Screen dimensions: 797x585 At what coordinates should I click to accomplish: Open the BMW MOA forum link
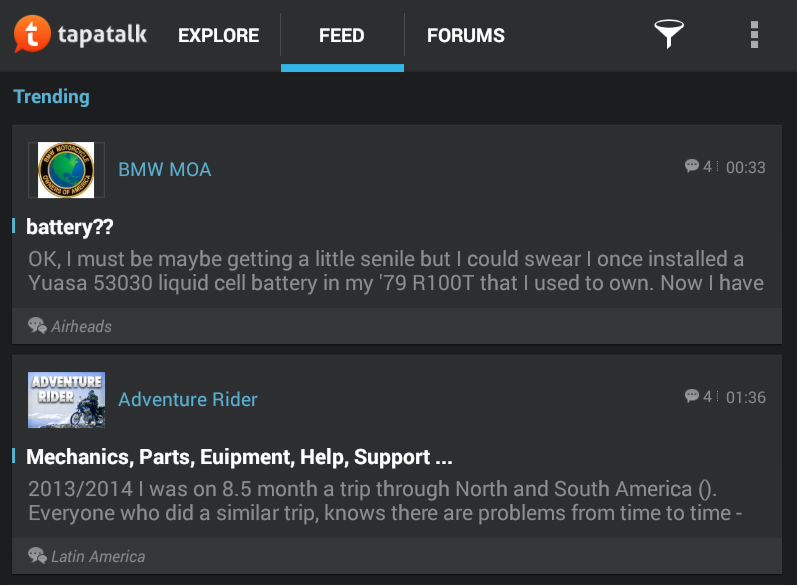point(165,170)
